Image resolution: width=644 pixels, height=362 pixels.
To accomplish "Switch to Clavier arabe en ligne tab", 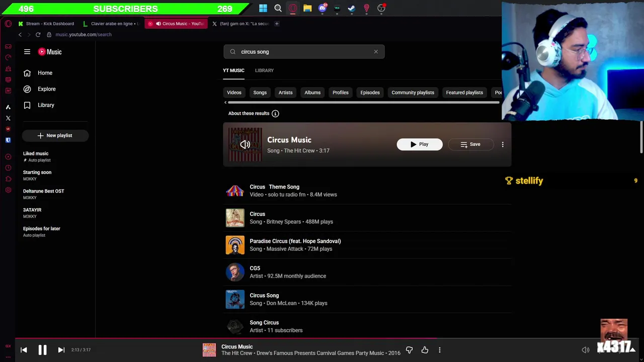I will (112, 24).
